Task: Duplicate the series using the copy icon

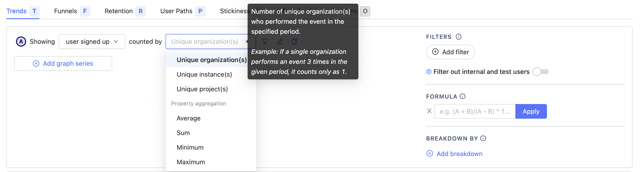Action: [x=294, y=42]
